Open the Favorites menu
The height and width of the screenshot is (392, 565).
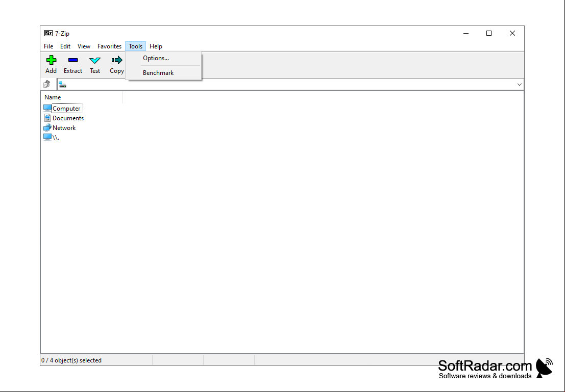(x=110, y=46)
